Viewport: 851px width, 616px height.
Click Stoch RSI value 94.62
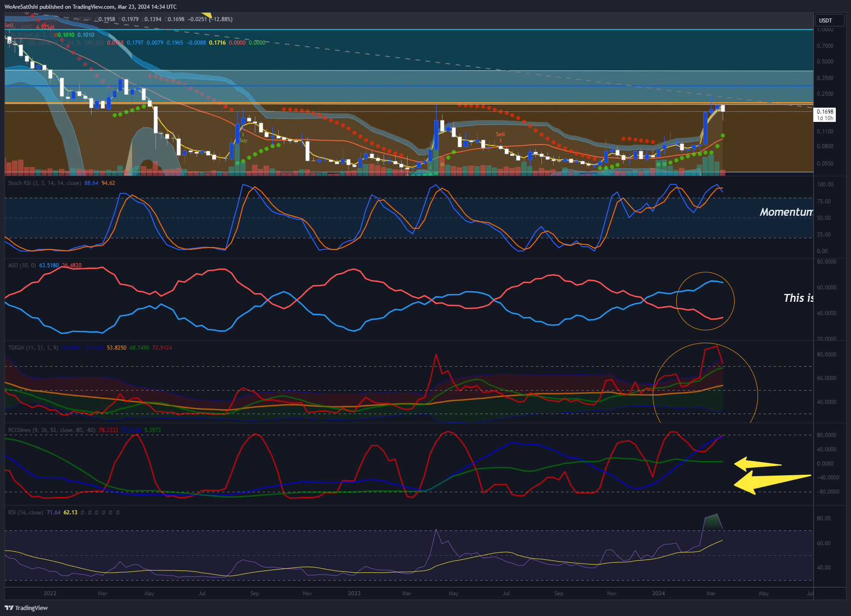tap(108, 183)
